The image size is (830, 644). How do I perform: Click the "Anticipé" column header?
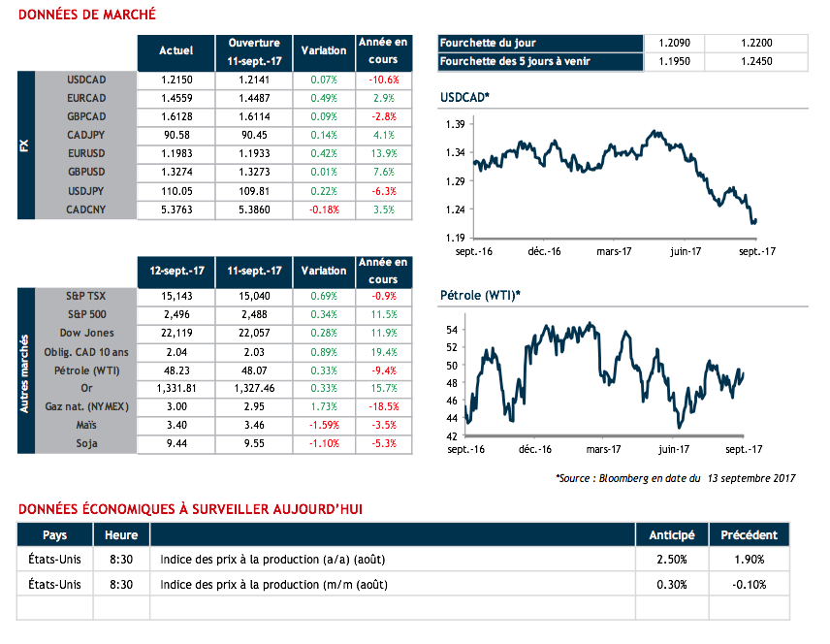pyautogui.click(x=668, y=534)
